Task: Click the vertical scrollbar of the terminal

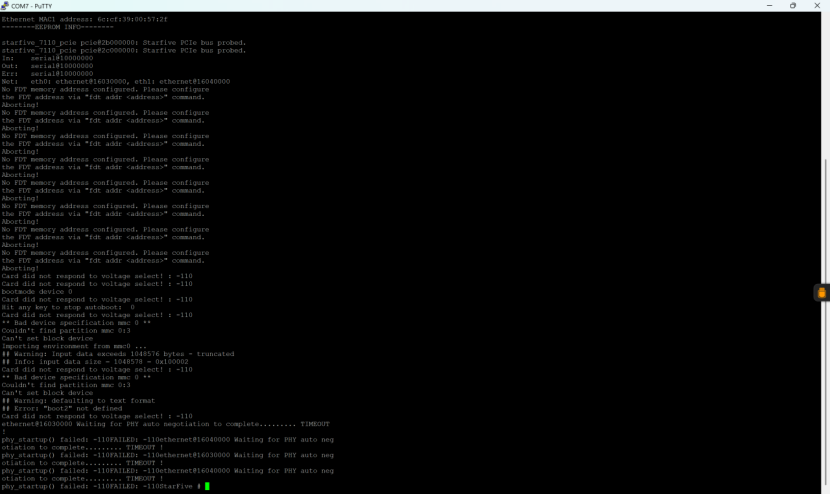Action: pos(825,250)
